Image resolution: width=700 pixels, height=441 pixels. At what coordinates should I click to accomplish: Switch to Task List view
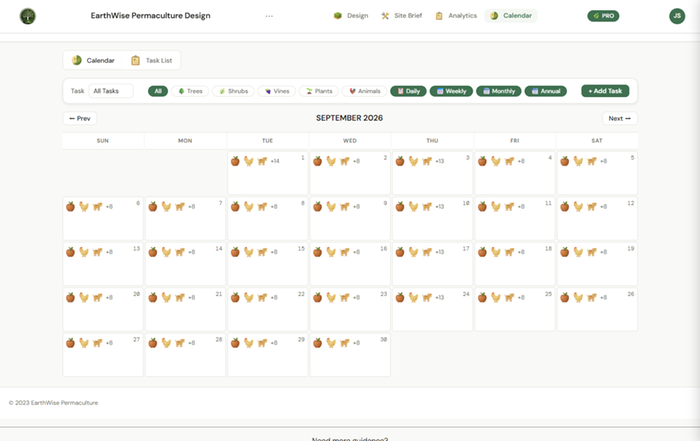point(151,60)
